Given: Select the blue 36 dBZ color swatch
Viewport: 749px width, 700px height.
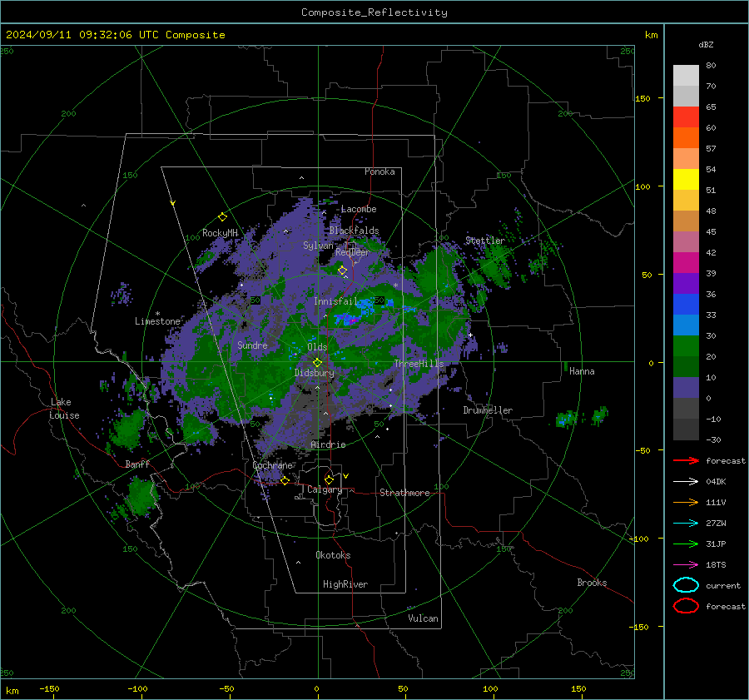Looking at the screenshot, I should tap(686, 305).
